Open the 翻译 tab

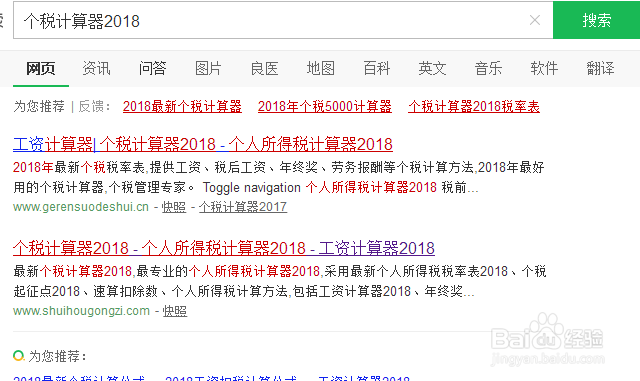(600, 68)
